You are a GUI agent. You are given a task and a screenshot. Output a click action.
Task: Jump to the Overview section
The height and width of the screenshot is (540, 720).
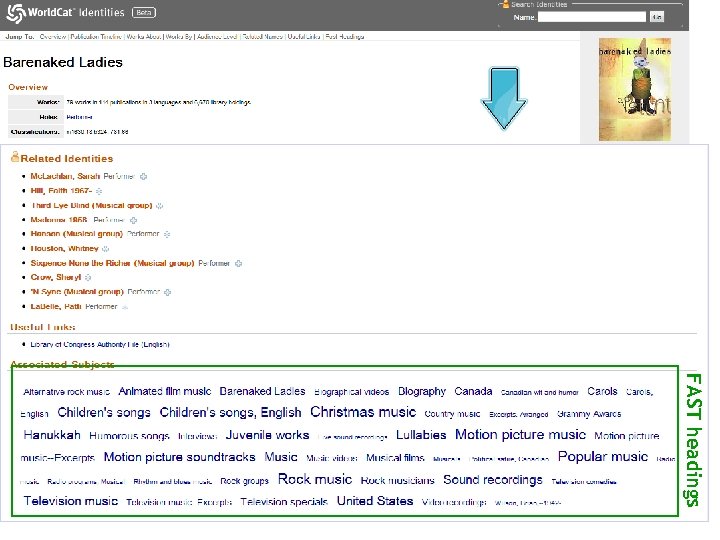click(53, 37)
